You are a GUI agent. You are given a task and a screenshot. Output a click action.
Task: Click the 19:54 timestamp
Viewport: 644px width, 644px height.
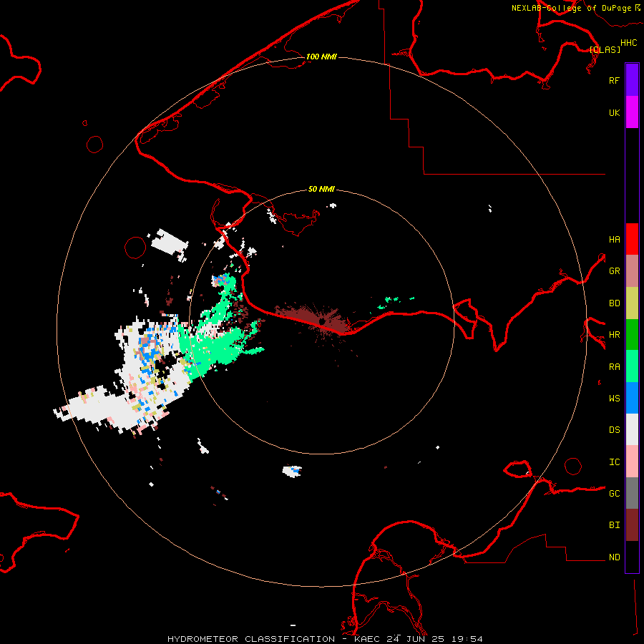(x=467, y=639)
